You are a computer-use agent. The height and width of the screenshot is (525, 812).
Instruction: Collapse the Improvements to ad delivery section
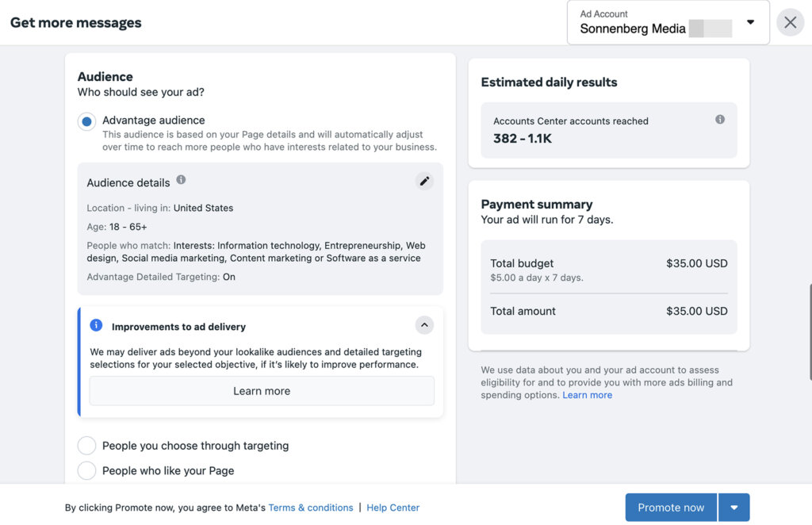[424, 325]
